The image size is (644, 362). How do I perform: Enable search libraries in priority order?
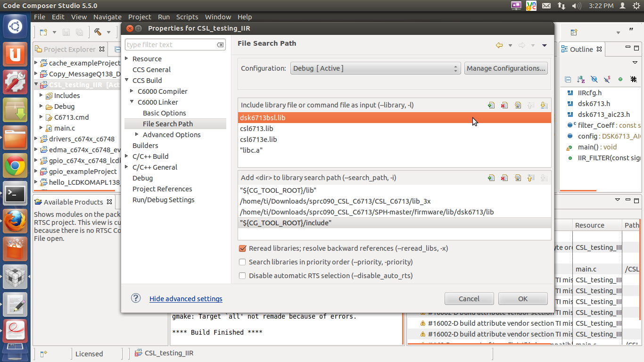[242, 262]
